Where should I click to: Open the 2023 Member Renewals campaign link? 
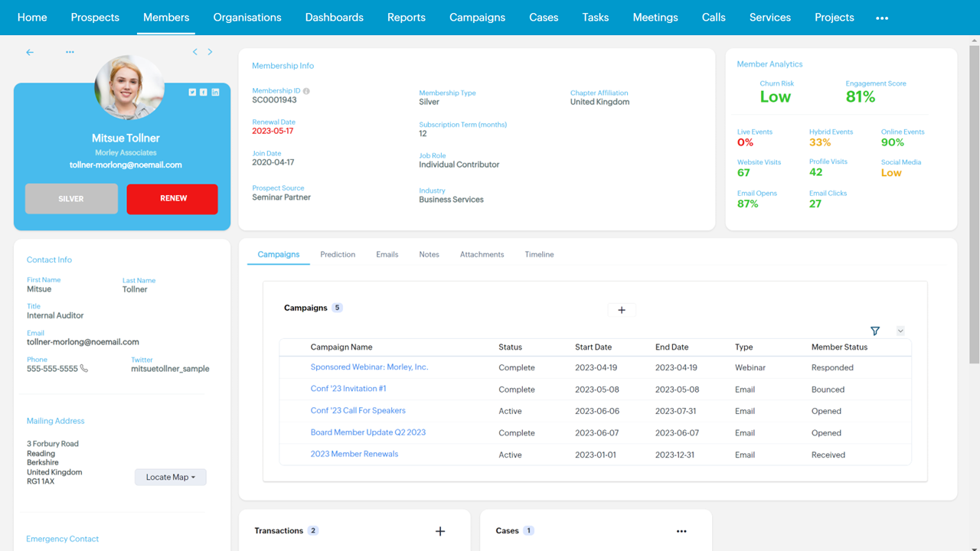tap(354, 454)
